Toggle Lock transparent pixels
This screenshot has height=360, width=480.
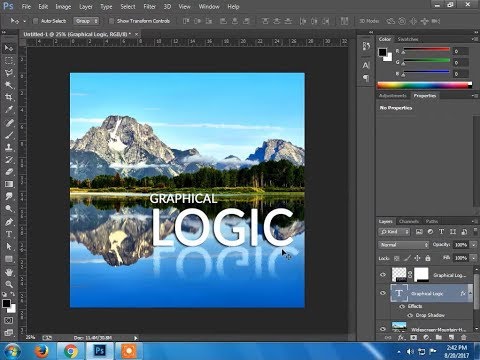pyautogui.click(x=397, y=258)
